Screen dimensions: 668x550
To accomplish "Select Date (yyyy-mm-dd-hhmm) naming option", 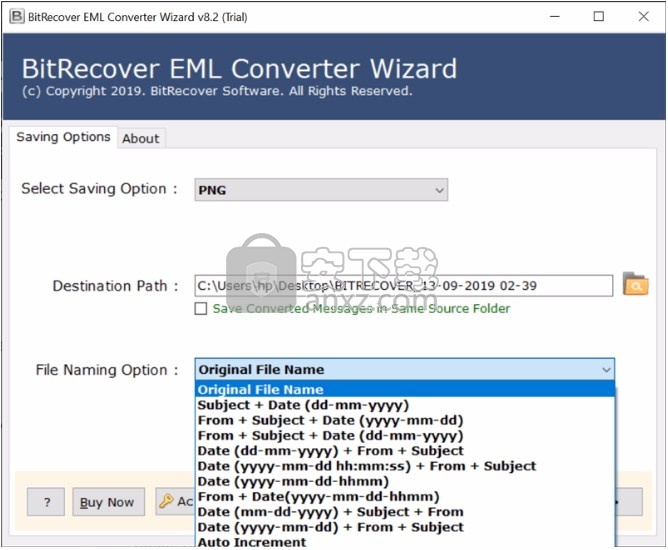I will coord(404,481).
